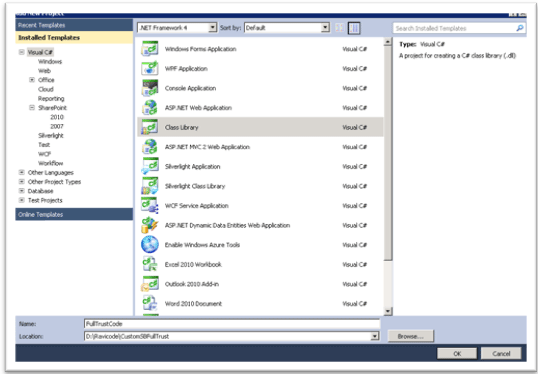This screenshot has width=538, height=374.
Task: Select the Workflow tree item
Action: click(x=50, y=163)
